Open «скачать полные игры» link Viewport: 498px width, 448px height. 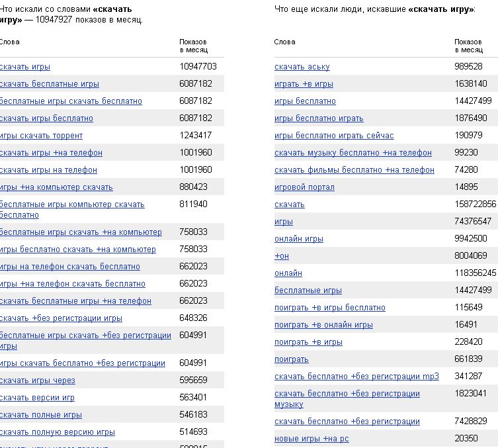[x=41, y=415]
